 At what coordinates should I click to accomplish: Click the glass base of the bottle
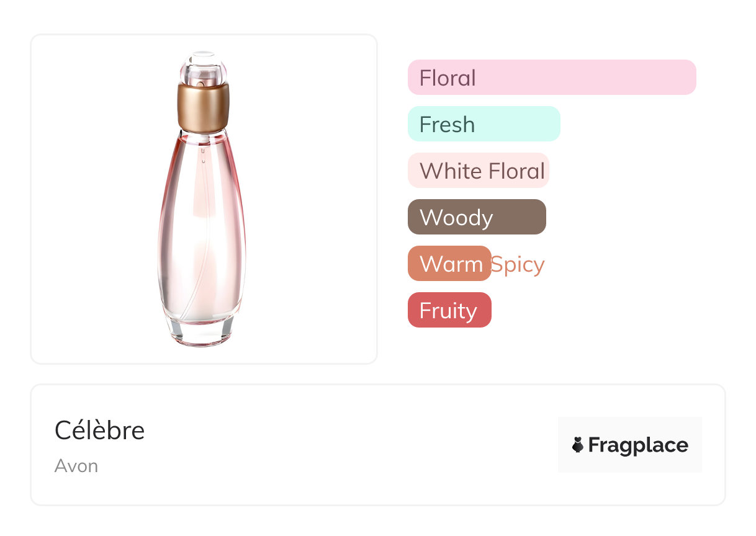point(202,331)
